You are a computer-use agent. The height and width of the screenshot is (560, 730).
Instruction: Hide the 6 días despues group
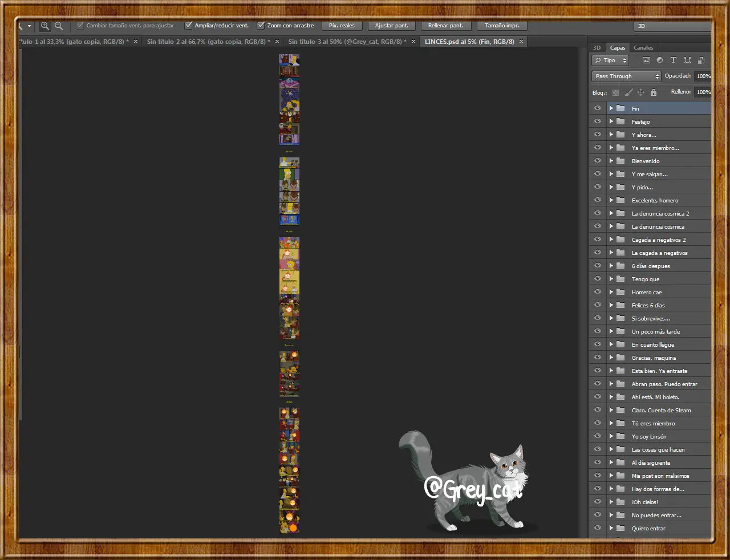point(598,266)
